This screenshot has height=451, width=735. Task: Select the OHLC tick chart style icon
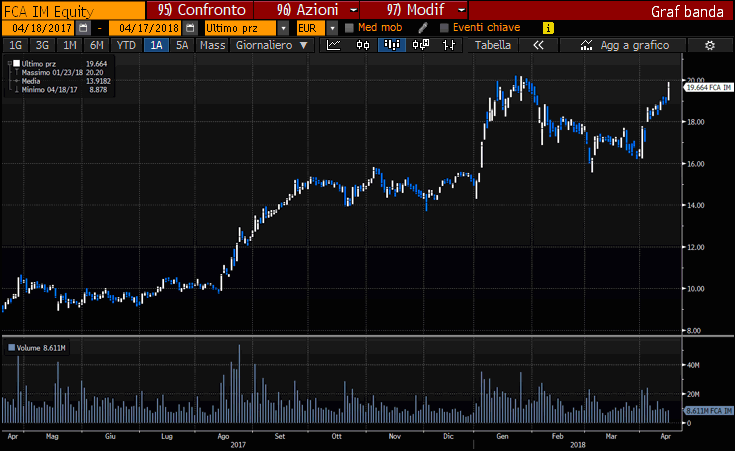(x=449, y=45)
